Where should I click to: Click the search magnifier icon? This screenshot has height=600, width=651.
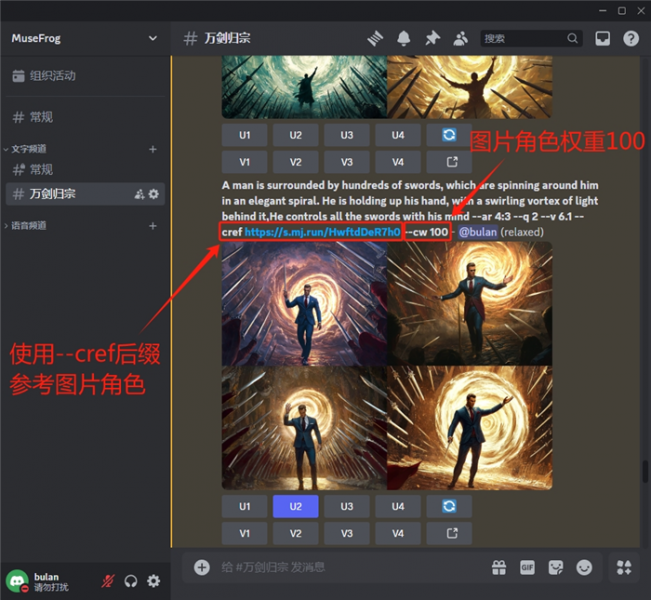click(x=572, y=39)
